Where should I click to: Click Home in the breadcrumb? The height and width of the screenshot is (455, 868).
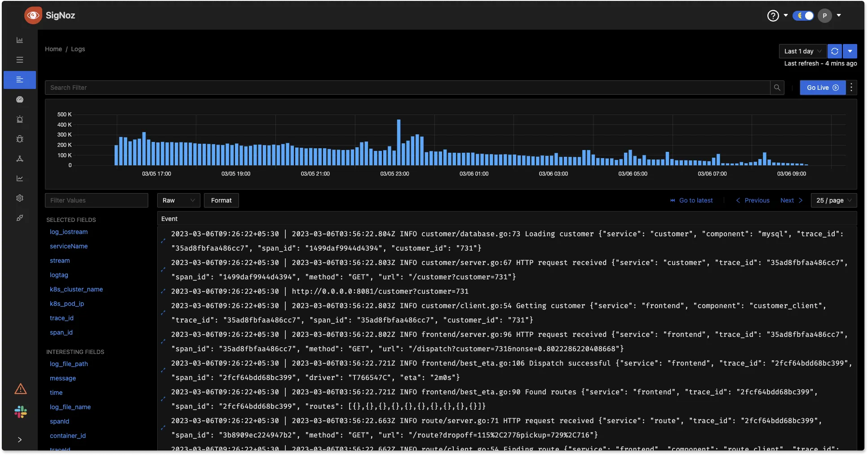(x=53, y=49)
